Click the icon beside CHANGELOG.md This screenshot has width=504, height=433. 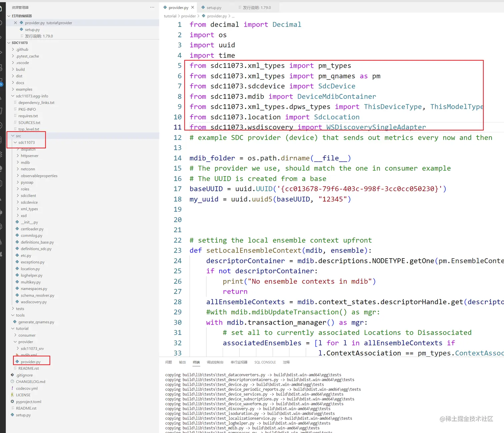(12, 382)
